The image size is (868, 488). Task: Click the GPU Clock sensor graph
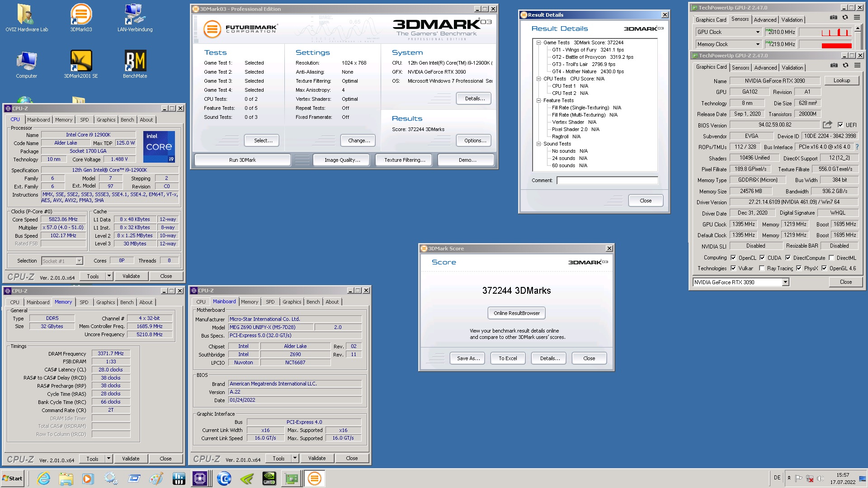tap(825, 32)
